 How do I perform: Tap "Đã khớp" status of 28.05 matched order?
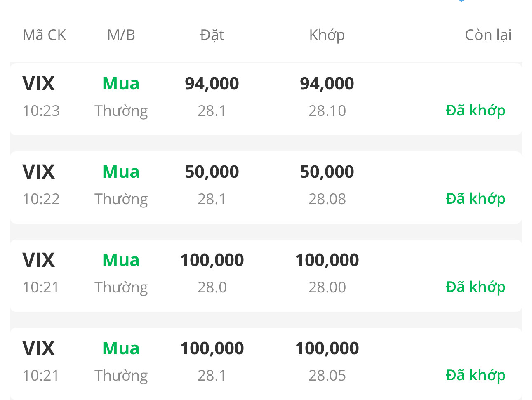coord(476,375)
